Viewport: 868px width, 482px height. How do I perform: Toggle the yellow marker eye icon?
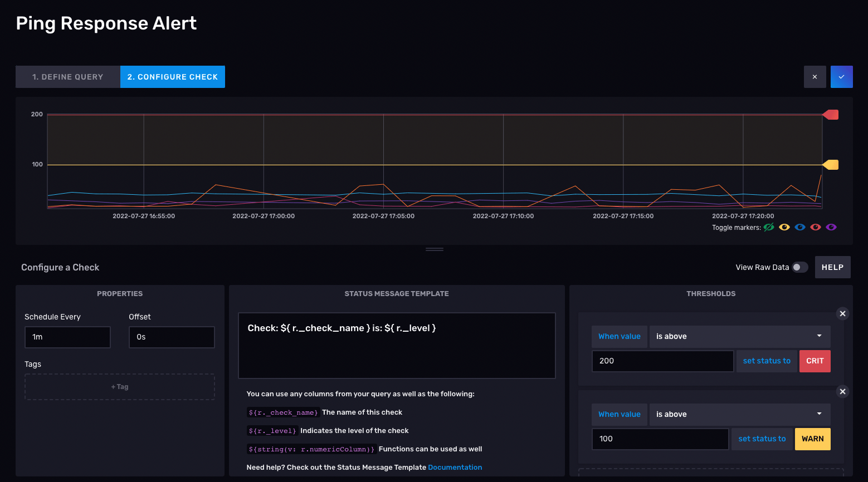(784, 227)
